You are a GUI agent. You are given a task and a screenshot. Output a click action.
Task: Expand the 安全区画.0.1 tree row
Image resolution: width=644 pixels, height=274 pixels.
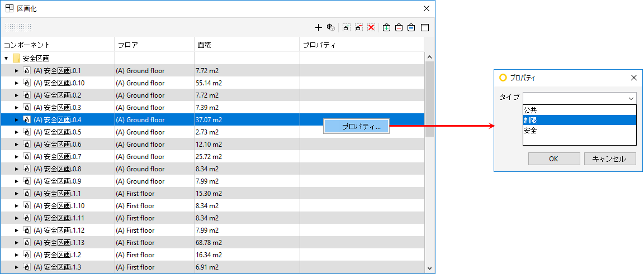[x=16, y=70]
